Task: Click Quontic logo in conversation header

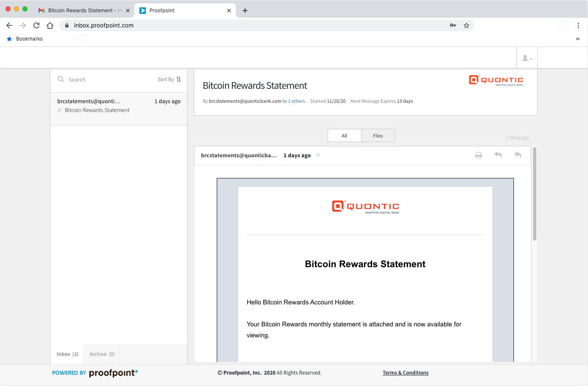Action: 496,80
